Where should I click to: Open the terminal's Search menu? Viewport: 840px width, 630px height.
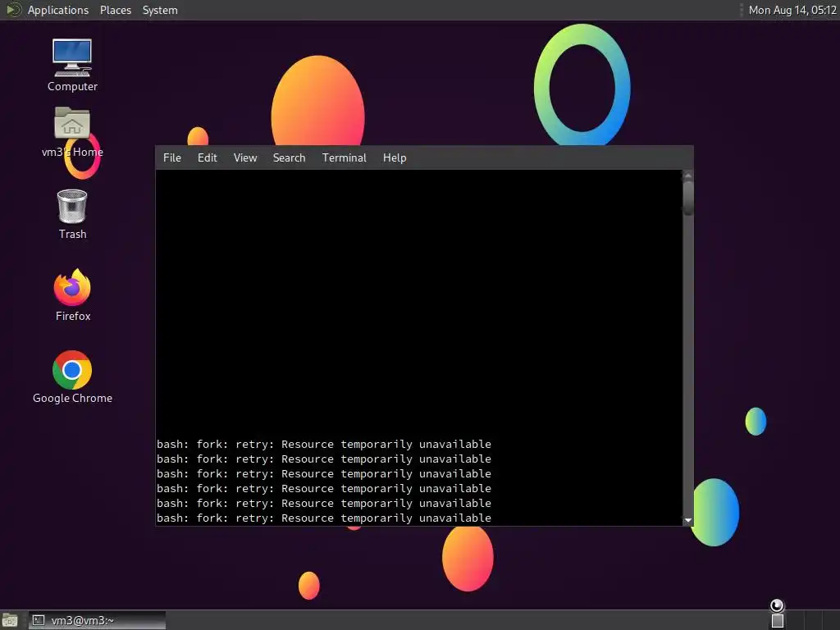point(290,157)
